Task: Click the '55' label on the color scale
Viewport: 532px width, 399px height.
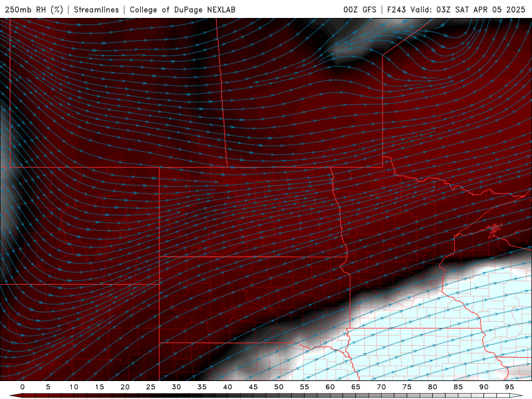Action: point(305,387)
